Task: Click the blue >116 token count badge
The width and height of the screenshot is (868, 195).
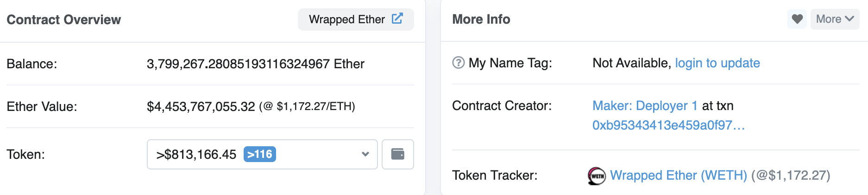Action: [x=260, y=154]
